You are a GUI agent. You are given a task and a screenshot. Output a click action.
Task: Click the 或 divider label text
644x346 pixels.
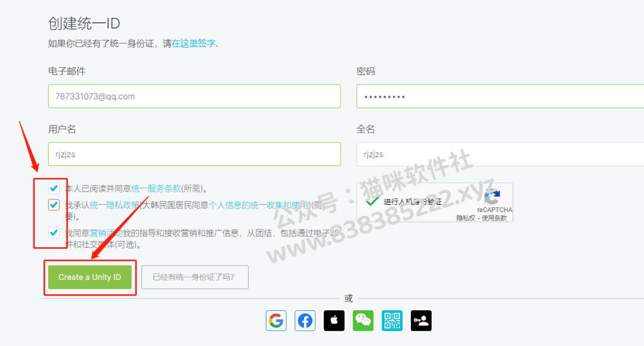349,298
